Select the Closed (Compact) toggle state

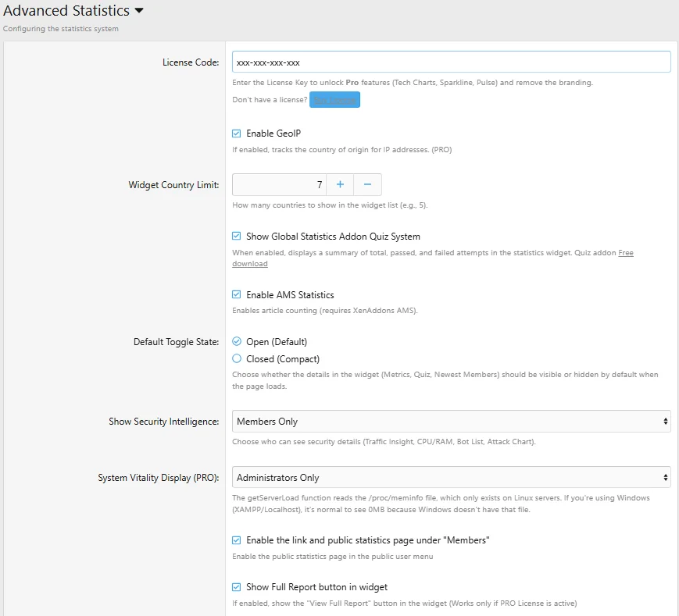(237, 359)
